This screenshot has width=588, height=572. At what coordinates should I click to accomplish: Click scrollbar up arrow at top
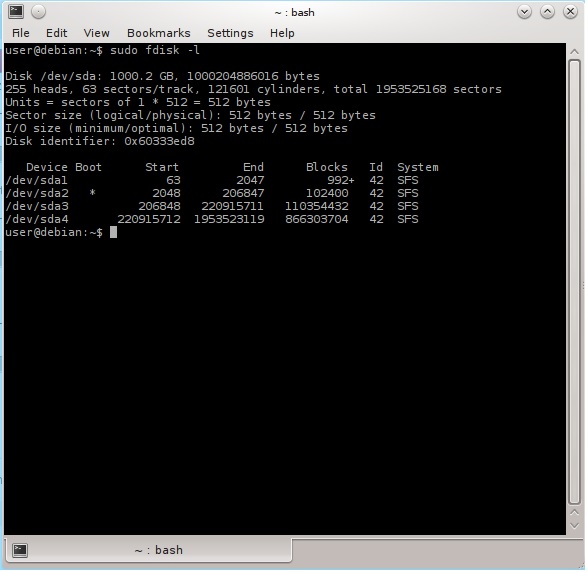pos(574,52)
